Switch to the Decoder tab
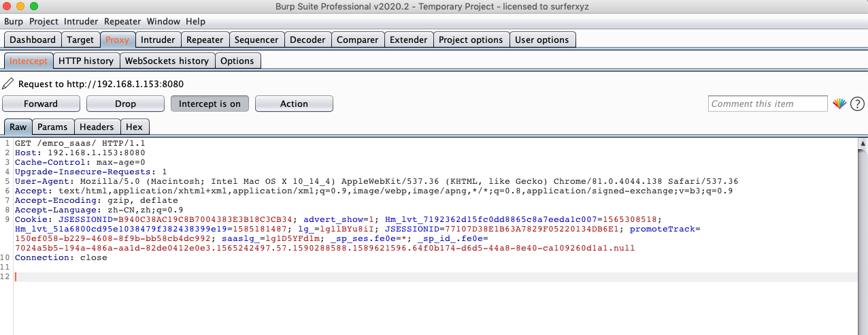The height and width of the screenshot is (335, 868). tap(307, 39)
